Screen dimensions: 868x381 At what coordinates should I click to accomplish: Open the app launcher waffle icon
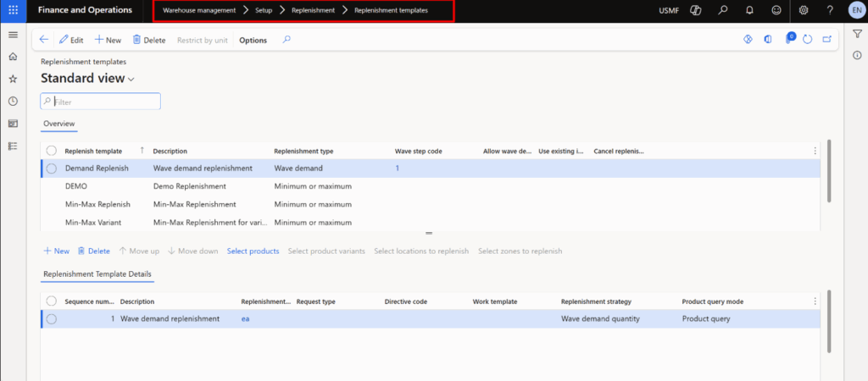tap(13, 10)
